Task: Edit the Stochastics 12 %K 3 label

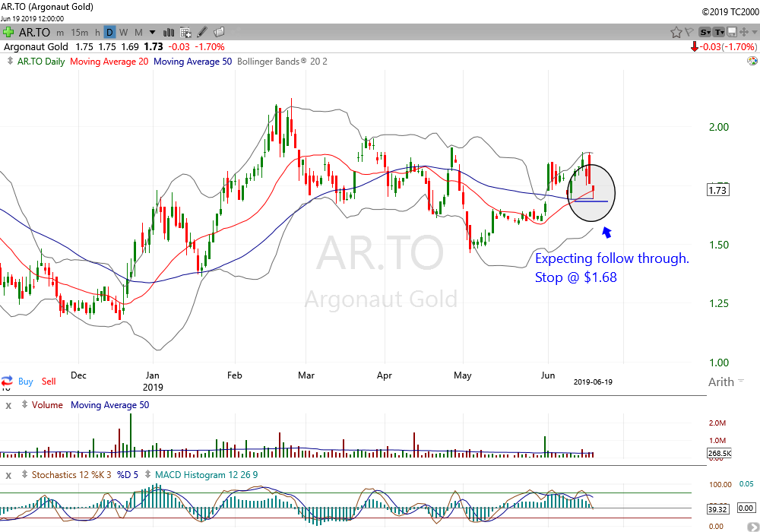Action: pyautogui.click(x=71, y=475)
